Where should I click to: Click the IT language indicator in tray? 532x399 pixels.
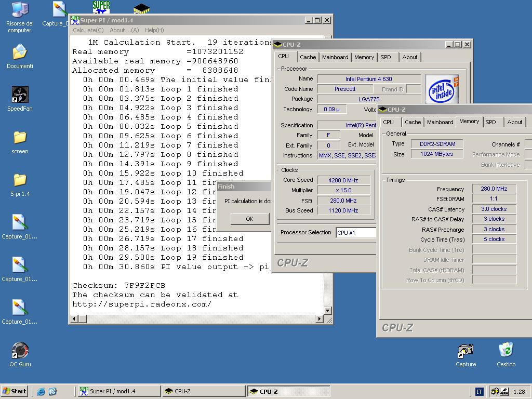click(x=478, y=392)
